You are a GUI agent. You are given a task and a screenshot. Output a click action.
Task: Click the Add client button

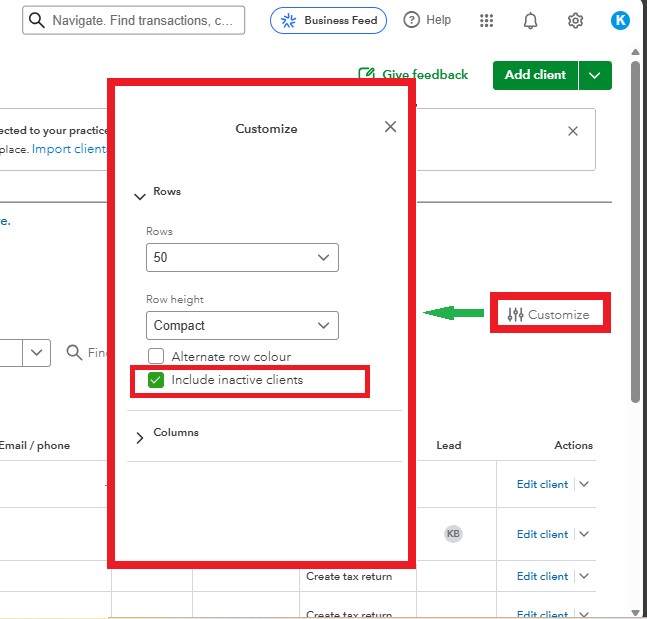coord(535,75)
